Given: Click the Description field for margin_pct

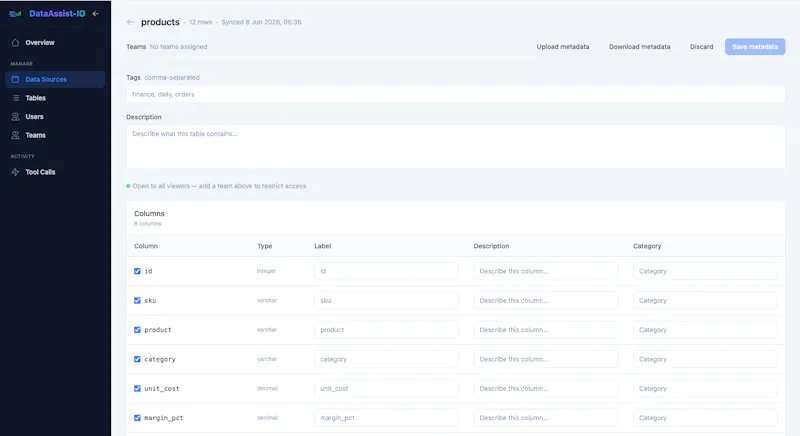Looking at the screenshot, I should click(x=545, y=418).
